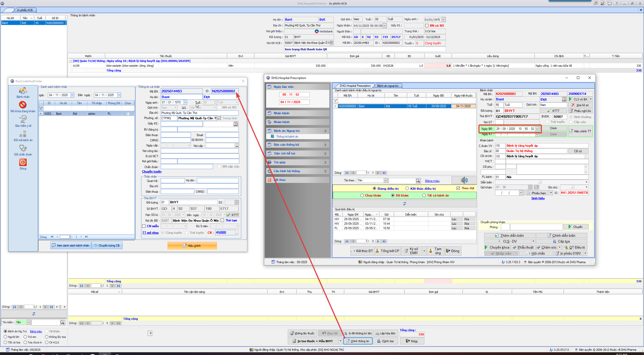Switch to Bệnh án ngoại trú tab
644x355 pixels.
[388, 86]
